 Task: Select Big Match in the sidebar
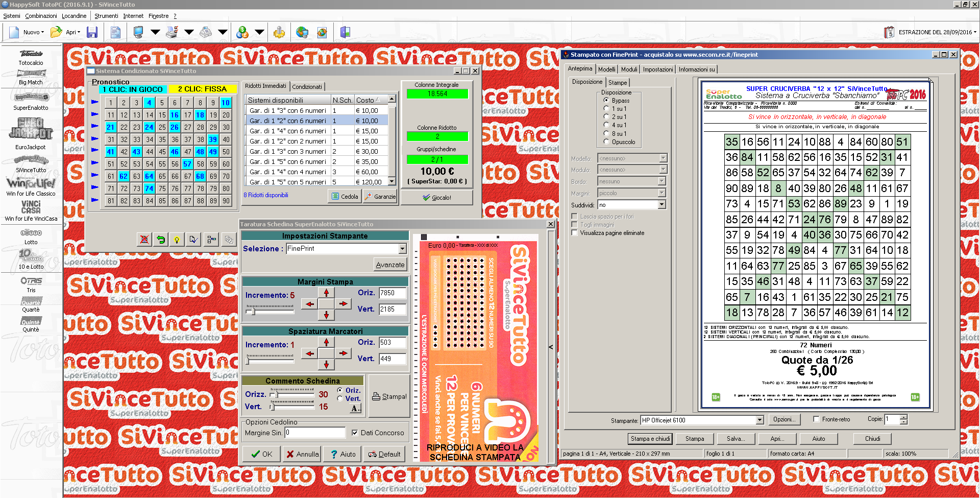pos(31,77)
